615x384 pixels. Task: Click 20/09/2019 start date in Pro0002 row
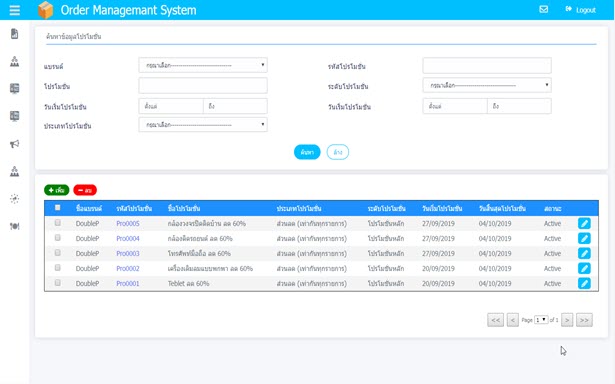click(x=438, y=269)
